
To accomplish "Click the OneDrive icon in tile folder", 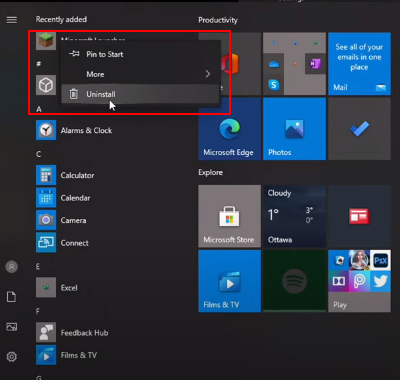I will click(x=274, y=64).
